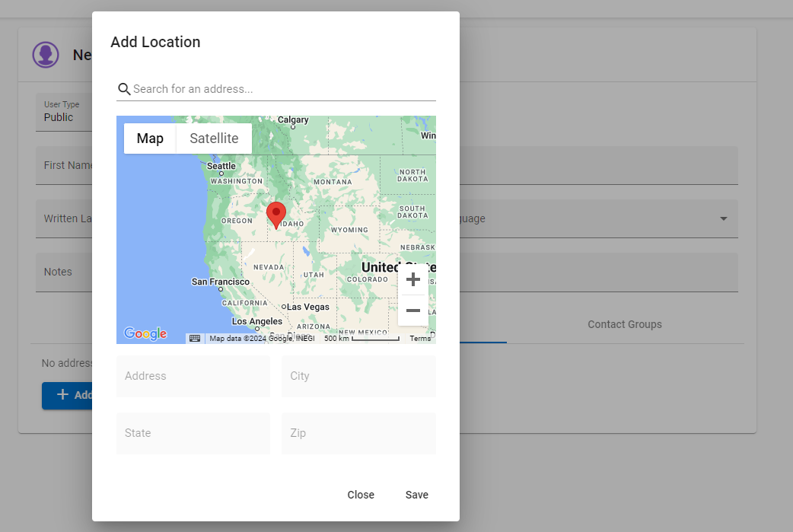Switch map to Satellite view
The image size is (793, 532).
(214, 139)
